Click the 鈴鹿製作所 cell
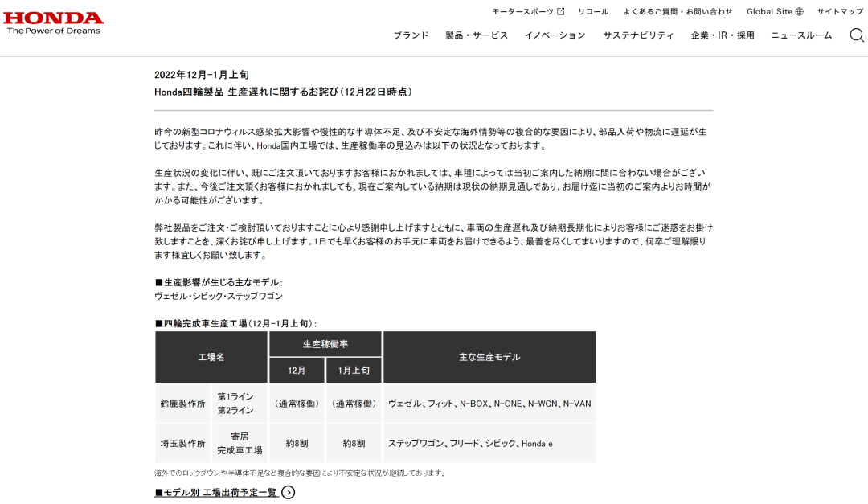 (x=183, y=404)
